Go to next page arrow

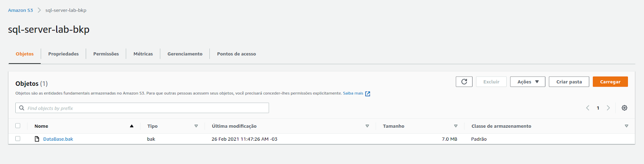click(x=608, y=108)
